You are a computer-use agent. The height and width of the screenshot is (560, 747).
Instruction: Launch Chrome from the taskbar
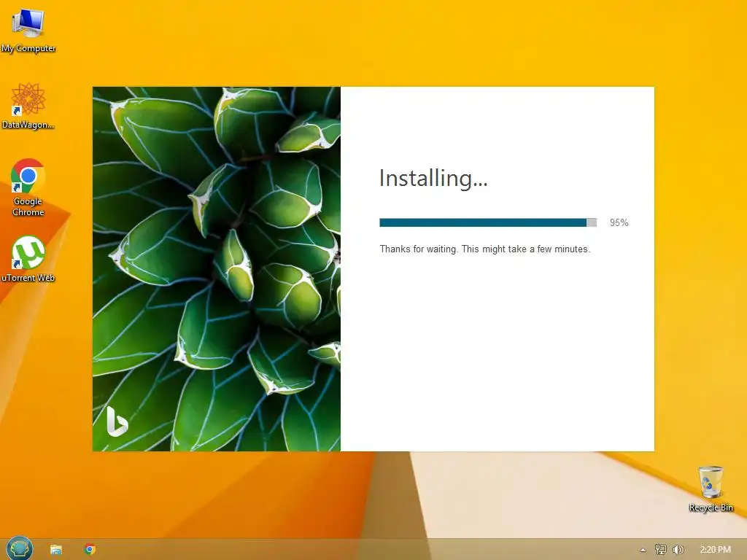pyautogui.click(x=90, y=550)
